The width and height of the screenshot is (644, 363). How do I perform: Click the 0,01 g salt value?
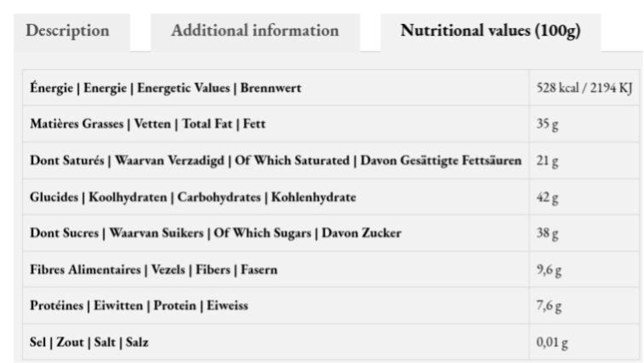[552, 342]
